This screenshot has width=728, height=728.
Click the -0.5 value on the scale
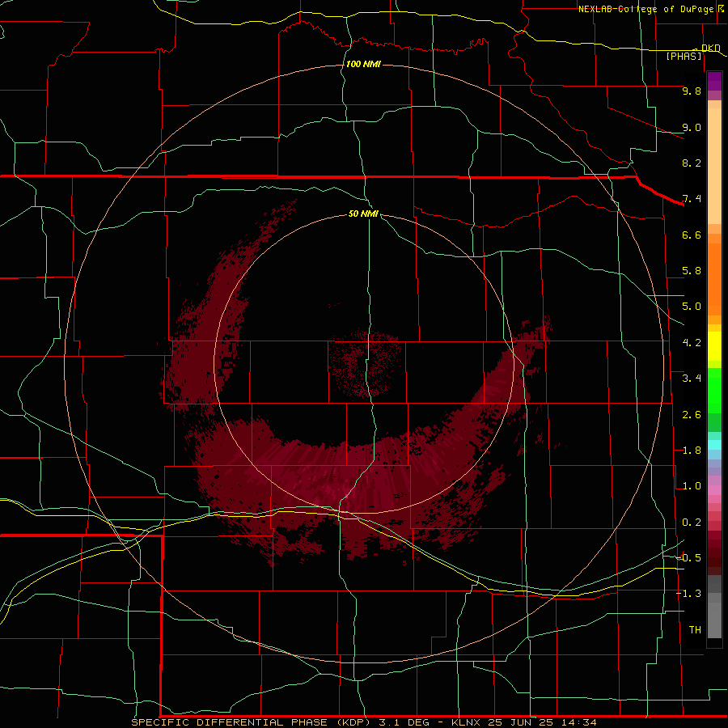[x=688, y=558]
